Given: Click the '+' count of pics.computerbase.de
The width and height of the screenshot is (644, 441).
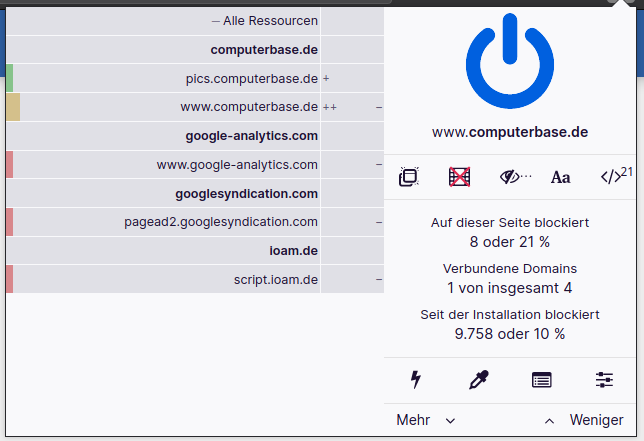Looking at the screenshot, I should tap(326, 78).
